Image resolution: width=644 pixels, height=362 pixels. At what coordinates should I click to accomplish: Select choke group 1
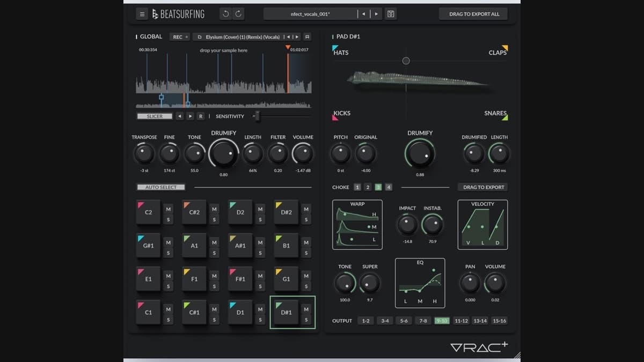(357, 187)
